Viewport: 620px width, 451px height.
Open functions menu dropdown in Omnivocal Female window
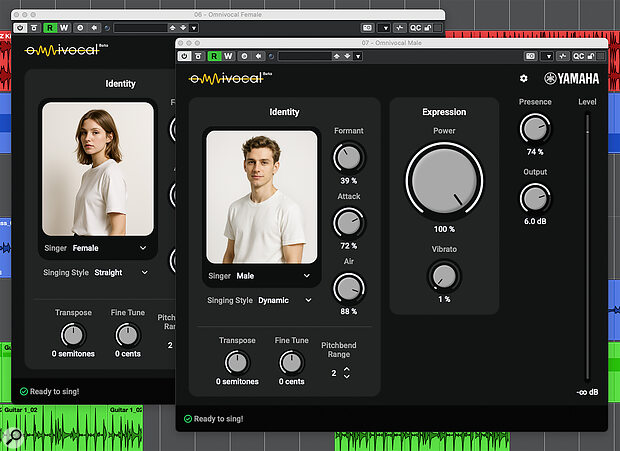[x=385, y=28]
